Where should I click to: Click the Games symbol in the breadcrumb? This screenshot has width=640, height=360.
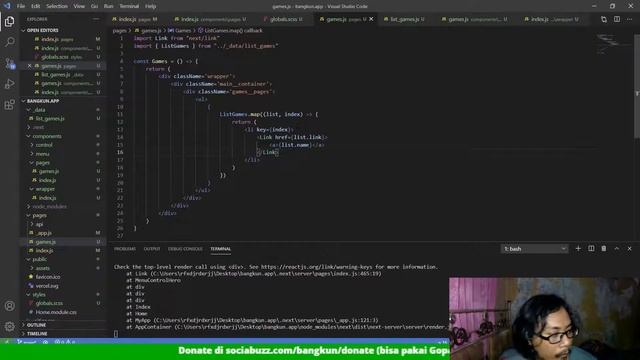(180, 31)
